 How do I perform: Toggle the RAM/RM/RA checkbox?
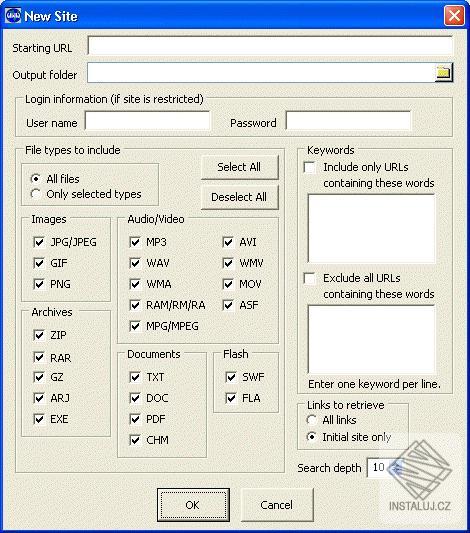135,305
